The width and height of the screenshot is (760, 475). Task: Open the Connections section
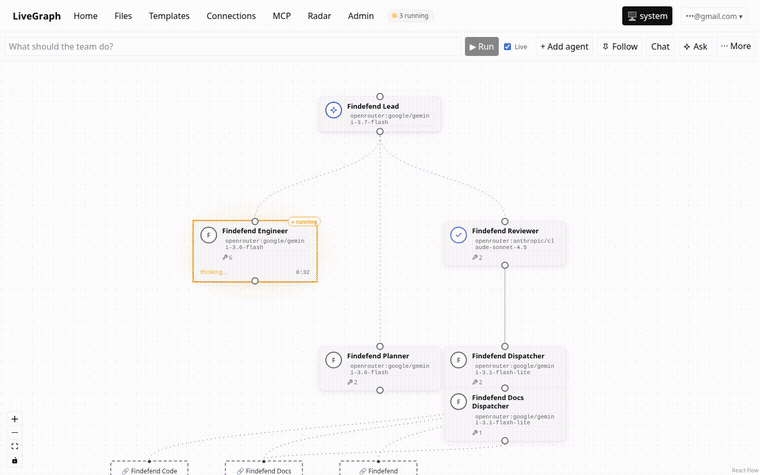click(x=231, y=16)
